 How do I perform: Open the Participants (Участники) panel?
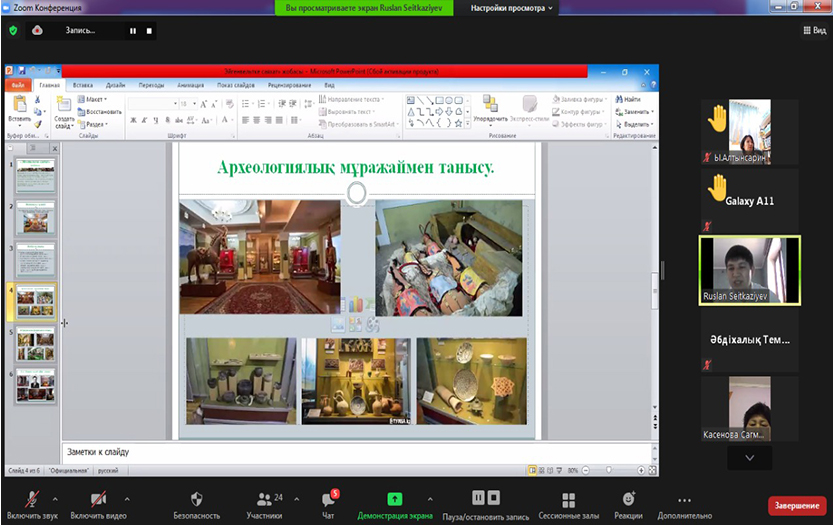pos(264,498)
